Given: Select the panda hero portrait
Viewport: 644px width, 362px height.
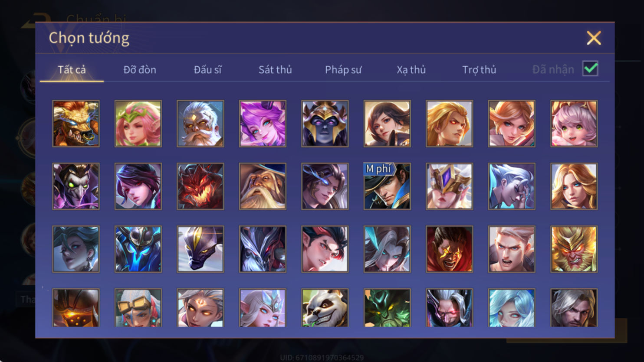Looking at the screenshot, I should pos(325,308).
